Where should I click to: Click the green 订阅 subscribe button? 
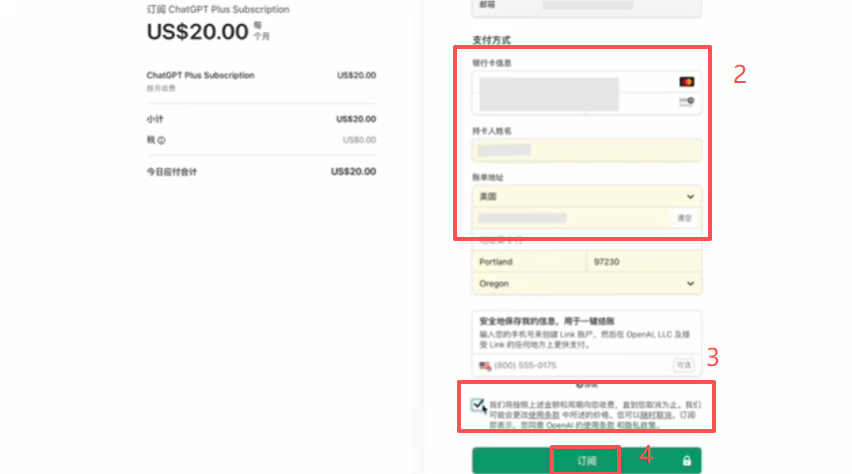587,460
